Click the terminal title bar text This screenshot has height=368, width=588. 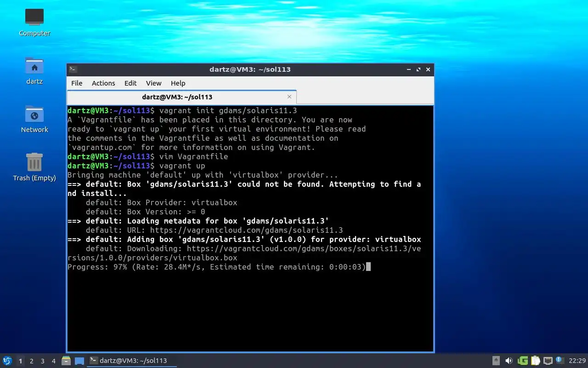coord(250,69)
